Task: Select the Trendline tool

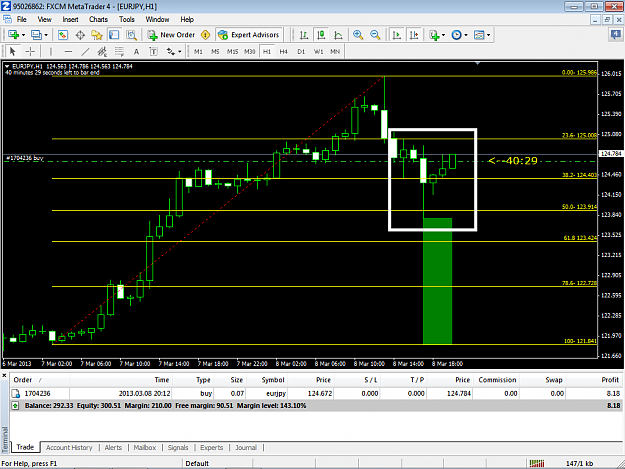Action: coord(85,51)
